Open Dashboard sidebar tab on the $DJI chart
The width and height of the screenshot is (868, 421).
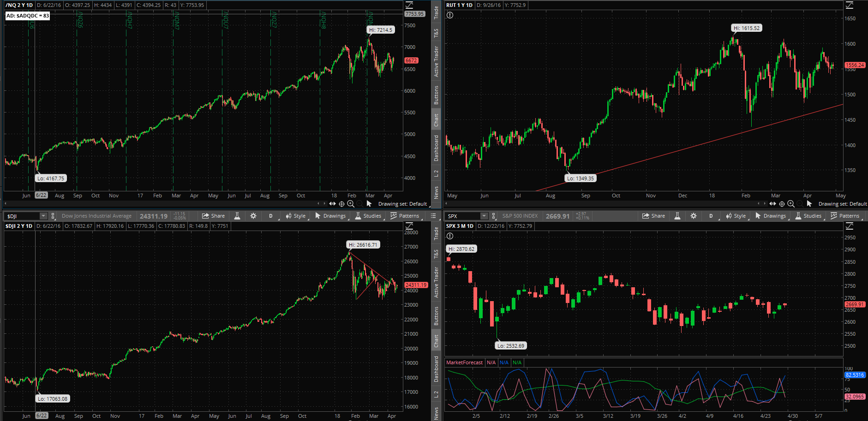click(x=436, y=369)
